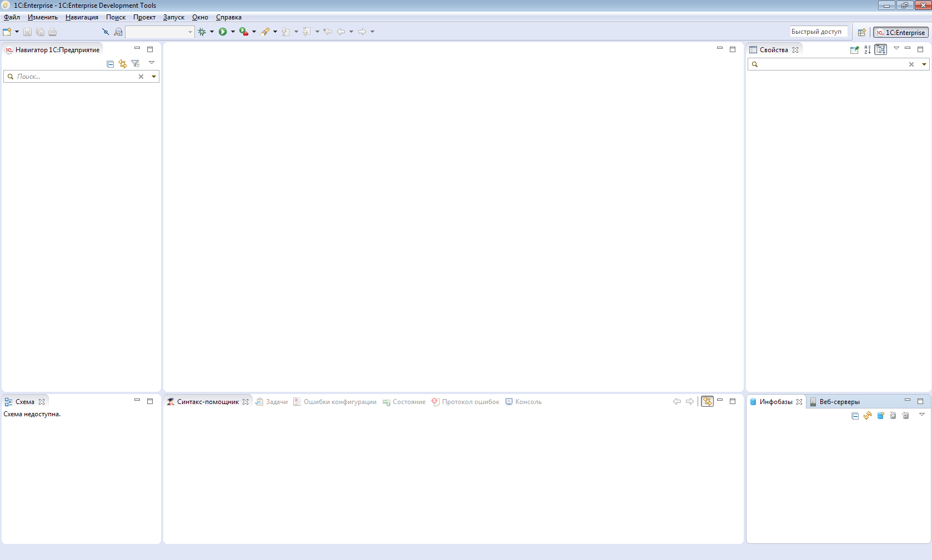932x560 pixels.
Task: Click the magnifier search icon in main toolbar
Action: (x=118, y=32)
